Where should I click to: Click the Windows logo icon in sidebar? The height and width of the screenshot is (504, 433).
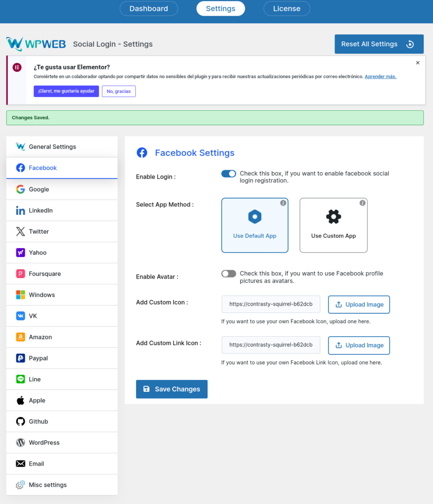click(21, 295)
